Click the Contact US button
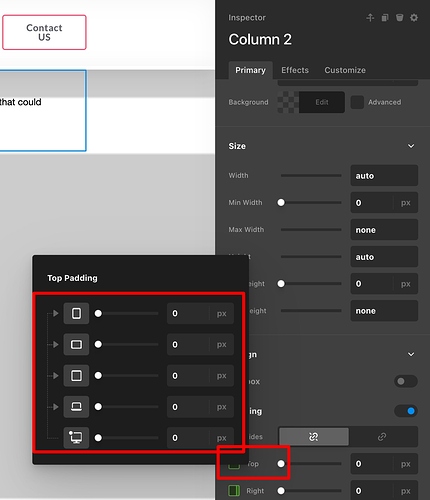The height and width of the screenshot is (500, 430). pyautogui.click(x=44, y=32)
